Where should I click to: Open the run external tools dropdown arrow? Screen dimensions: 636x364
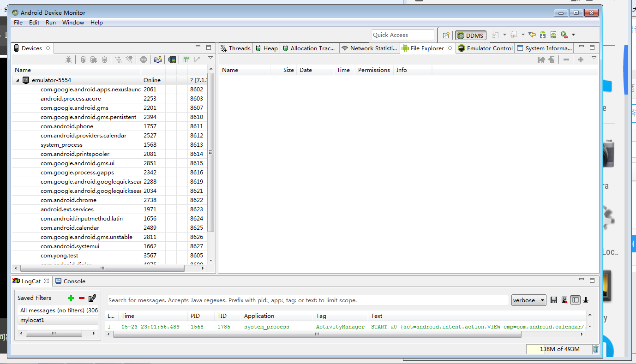point(573,35)
